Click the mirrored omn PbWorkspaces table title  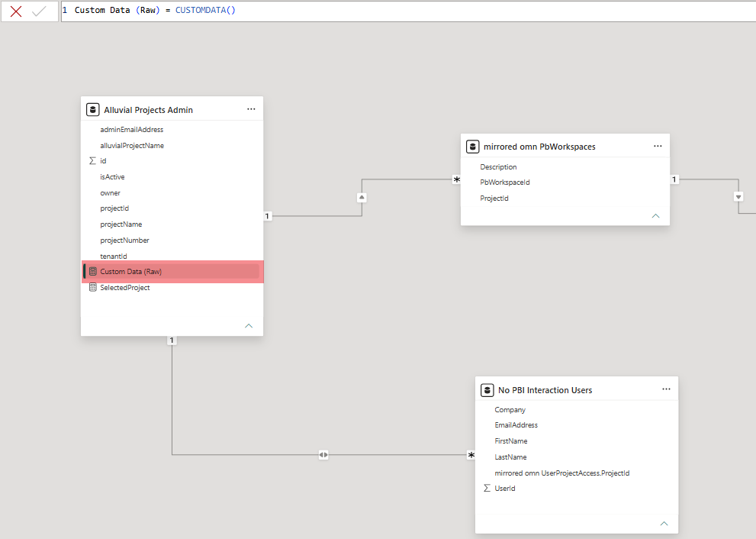point(539,147)
